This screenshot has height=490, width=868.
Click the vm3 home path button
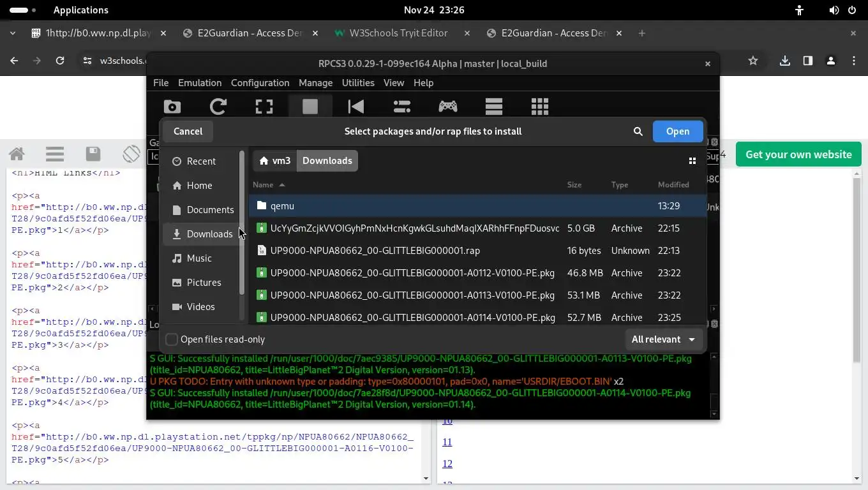point(274,161)
